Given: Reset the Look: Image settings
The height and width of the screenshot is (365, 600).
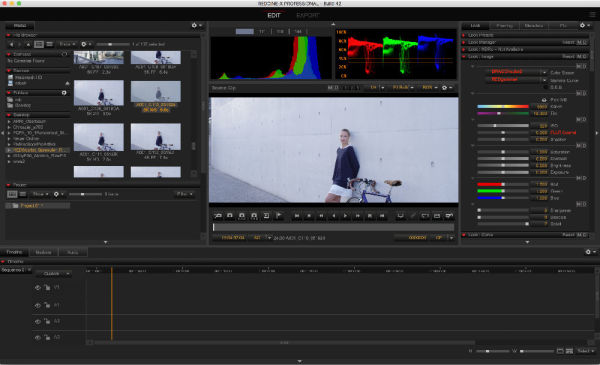Looking at the screenshot, I should (x=568, y=57).
